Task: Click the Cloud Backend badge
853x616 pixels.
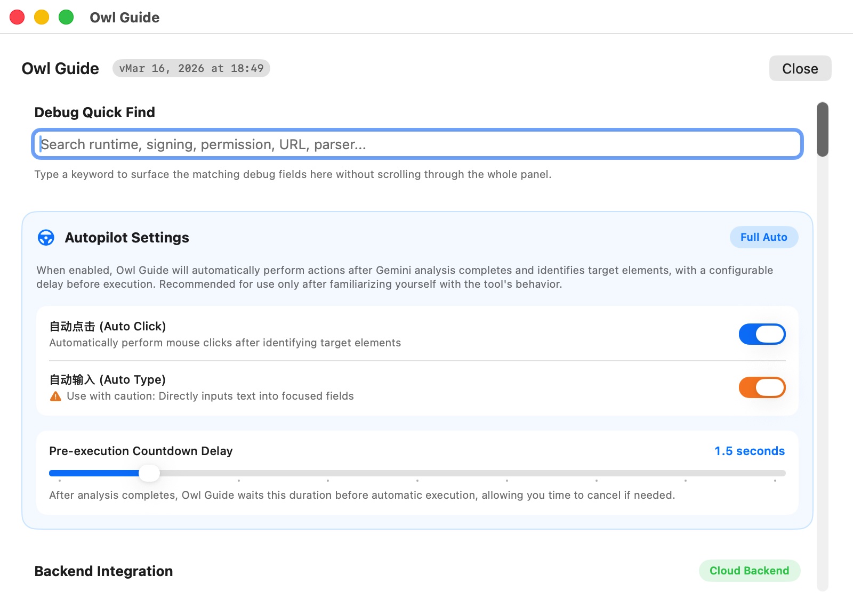Action: point(749,571)
